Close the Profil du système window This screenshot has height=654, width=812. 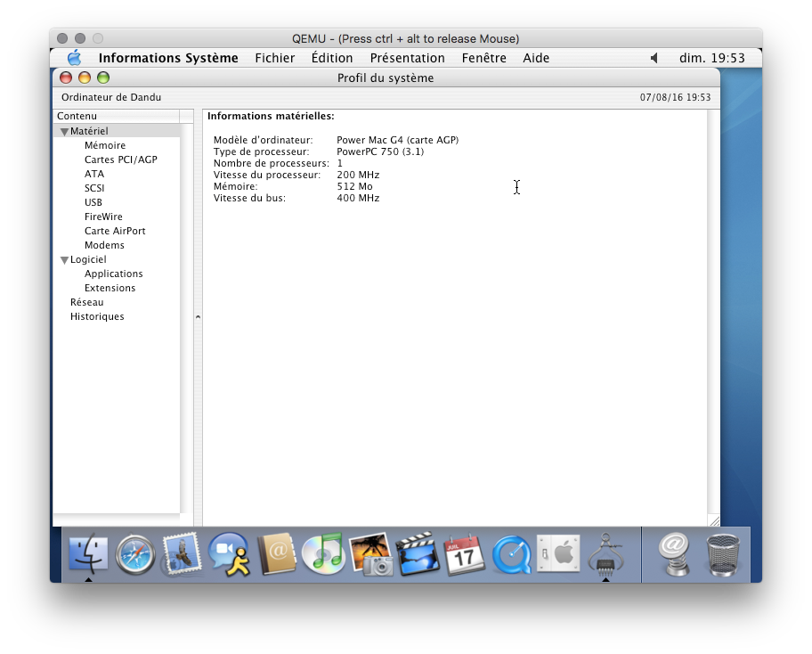click(66, 78)
